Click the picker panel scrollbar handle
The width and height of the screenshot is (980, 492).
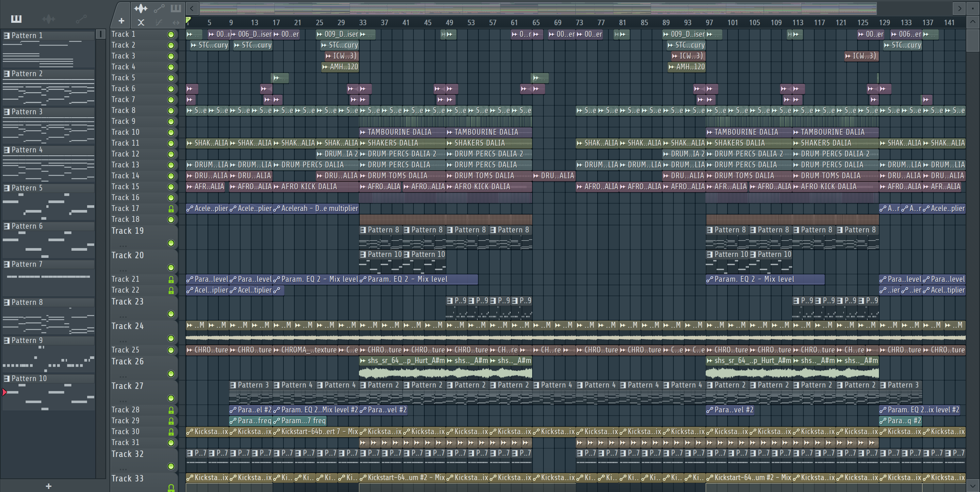tap(100, 35)
